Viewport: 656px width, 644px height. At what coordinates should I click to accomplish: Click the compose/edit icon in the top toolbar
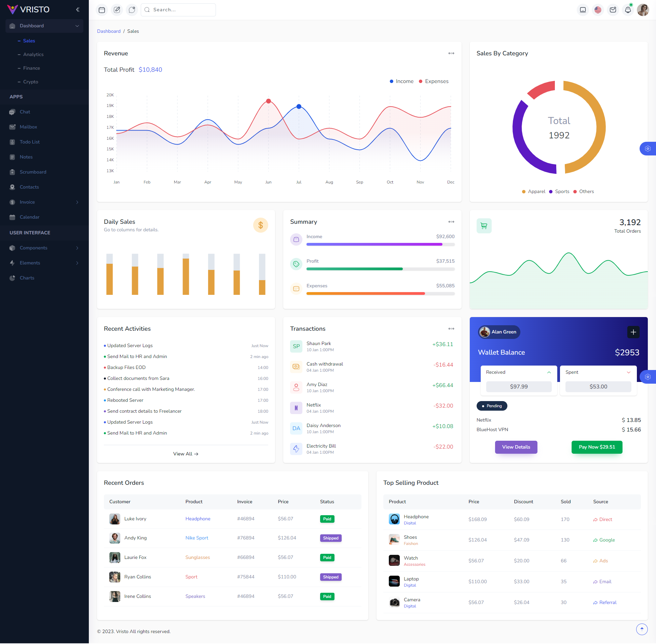point(117,10)
